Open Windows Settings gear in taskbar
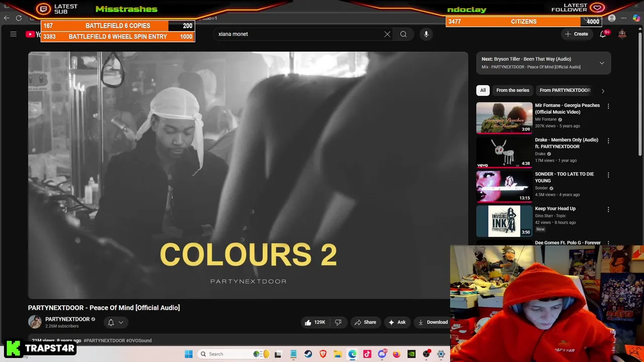The image size is (644, 362). click(x=441, y=354)
